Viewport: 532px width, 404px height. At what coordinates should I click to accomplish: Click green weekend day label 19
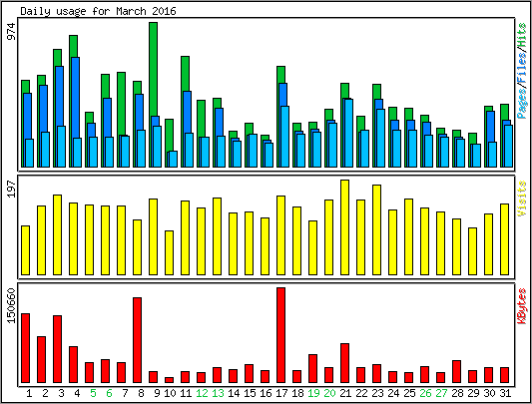313,393
